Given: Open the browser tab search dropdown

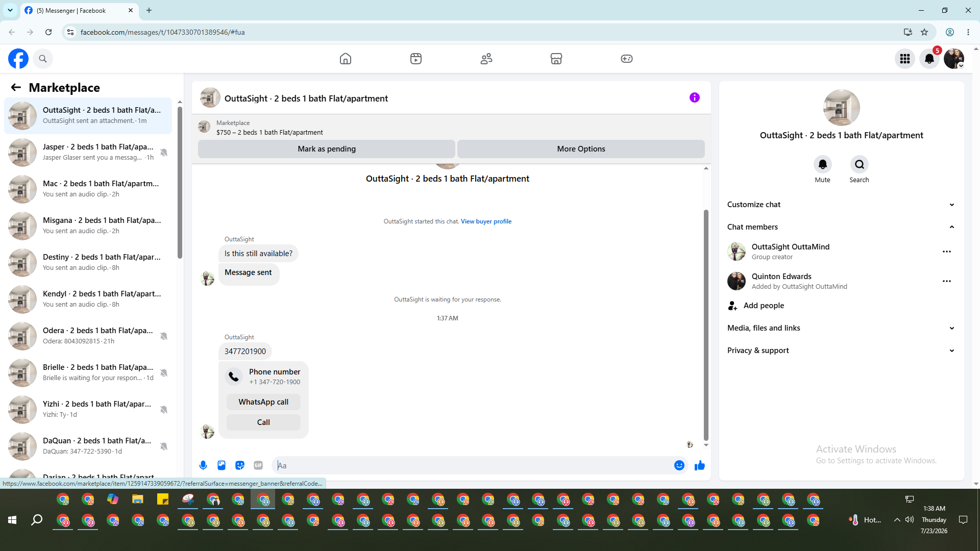Looking at the screenshot, I should [10, 10].
